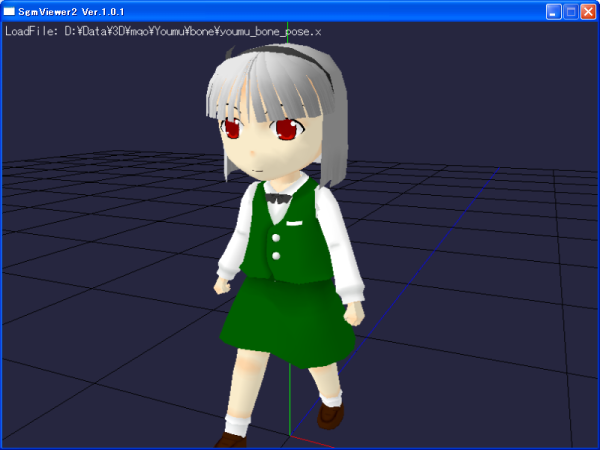This screenshot has height=450, width=600.
Task: Maximize the SgmViewer2 window
Action: [x=571, y=12]
